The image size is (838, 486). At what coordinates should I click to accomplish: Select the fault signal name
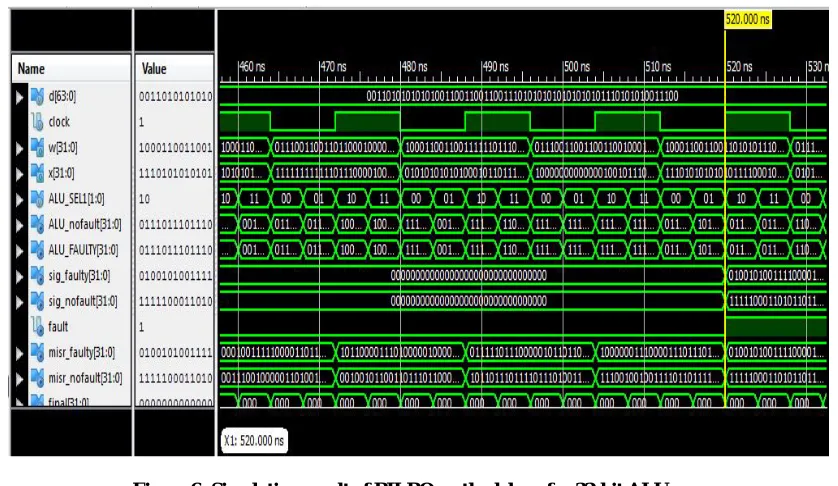point(58,326)
